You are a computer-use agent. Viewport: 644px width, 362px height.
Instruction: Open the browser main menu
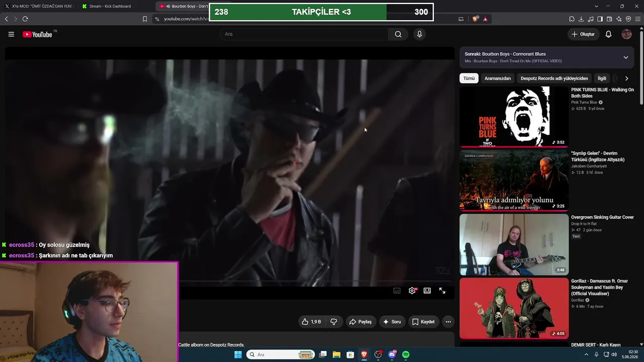pos(638,19)
